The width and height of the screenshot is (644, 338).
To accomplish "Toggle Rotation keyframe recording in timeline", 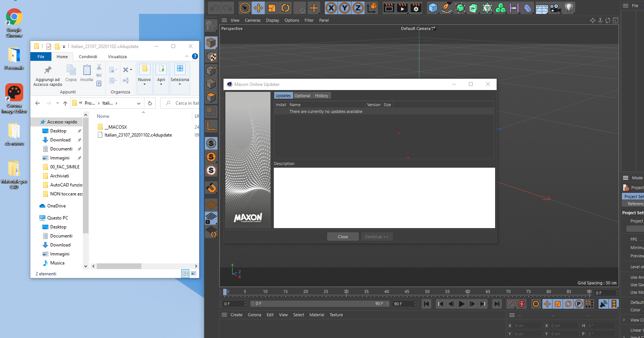I will pos(568,304).
